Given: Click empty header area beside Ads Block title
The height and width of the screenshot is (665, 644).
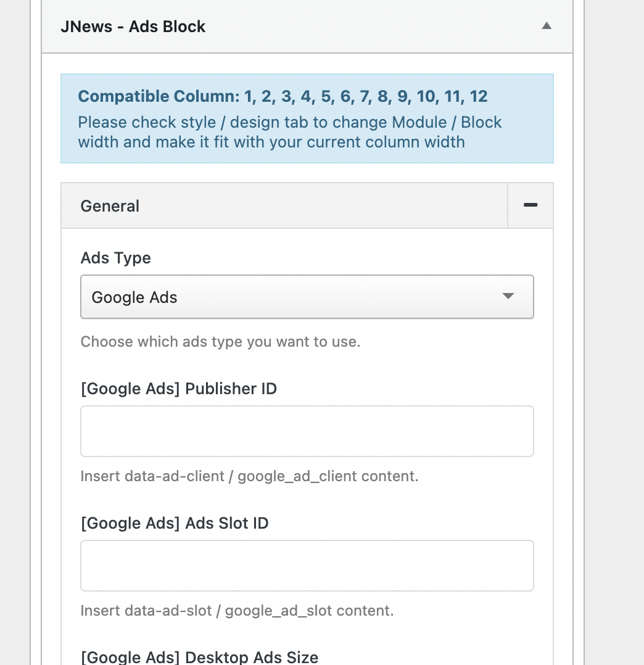Looking at the screenshot, I should (373, 27).
